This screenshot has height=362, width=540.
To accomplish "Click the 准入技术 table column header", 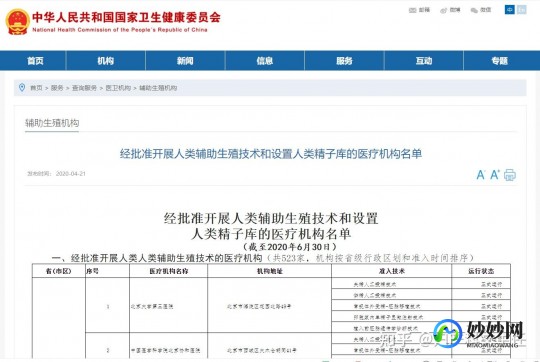I will 392,271.
